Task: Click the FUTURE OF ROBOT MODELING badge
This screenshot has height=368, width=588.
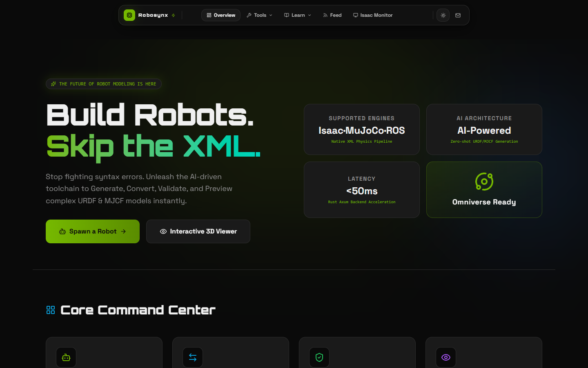Action: (104, 84)
